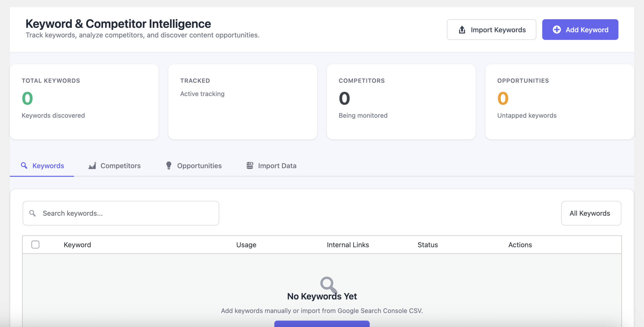Click the Keyword column header
Viewport: 644px width, 327px height.
tap(77, 245)
